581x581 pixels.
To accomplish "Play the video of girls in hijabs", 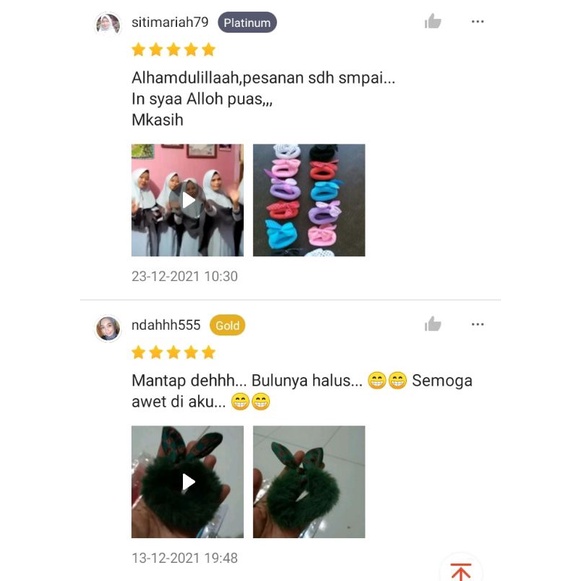I will 187,200.
